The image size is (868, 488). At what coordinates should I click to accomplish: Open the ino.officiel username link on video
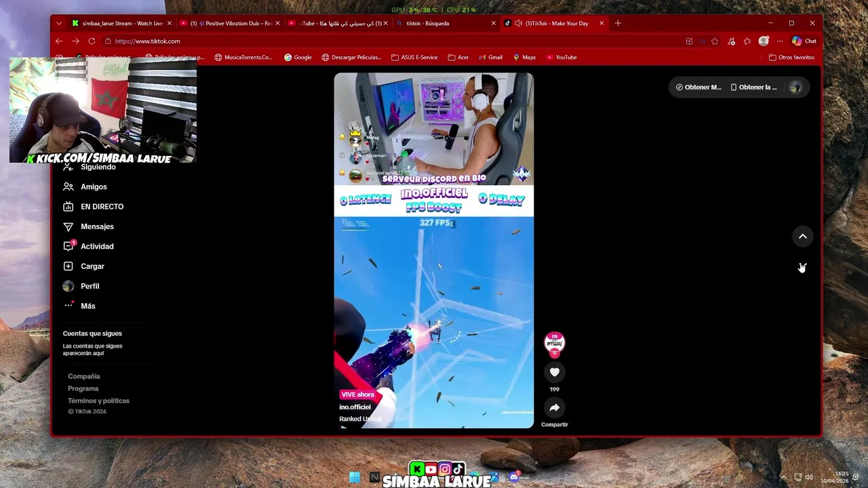[x=355, y=407]
